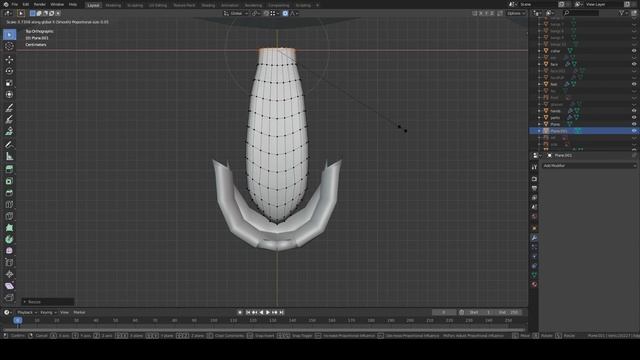640x360 pixels.
Task: Open the timeline Playback popover
Action: [27, 312]
